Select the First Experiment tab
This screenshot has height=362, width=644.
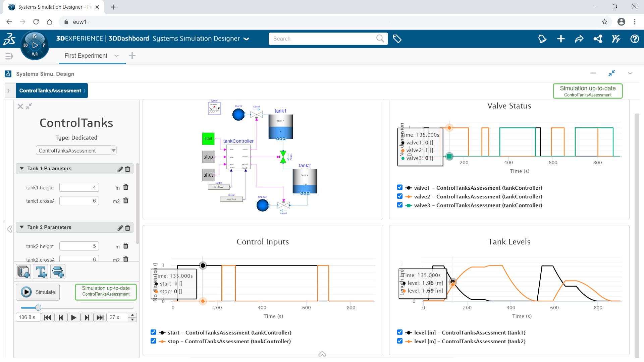(86, 56)
